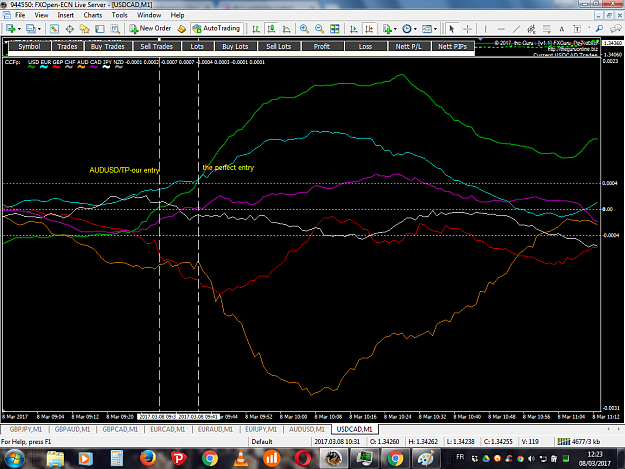Open the Charts menu

tap(92, 15)
